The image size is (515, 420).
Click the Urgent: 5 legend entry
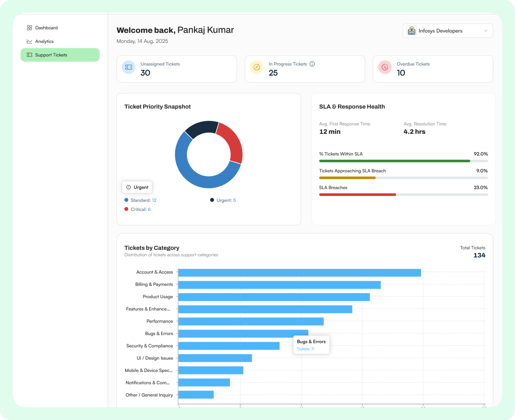[x=223, y=200]
